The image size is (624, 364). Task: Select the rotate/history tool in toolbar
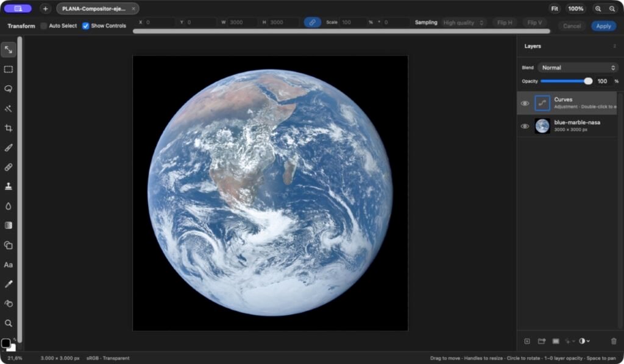(9, 304)
